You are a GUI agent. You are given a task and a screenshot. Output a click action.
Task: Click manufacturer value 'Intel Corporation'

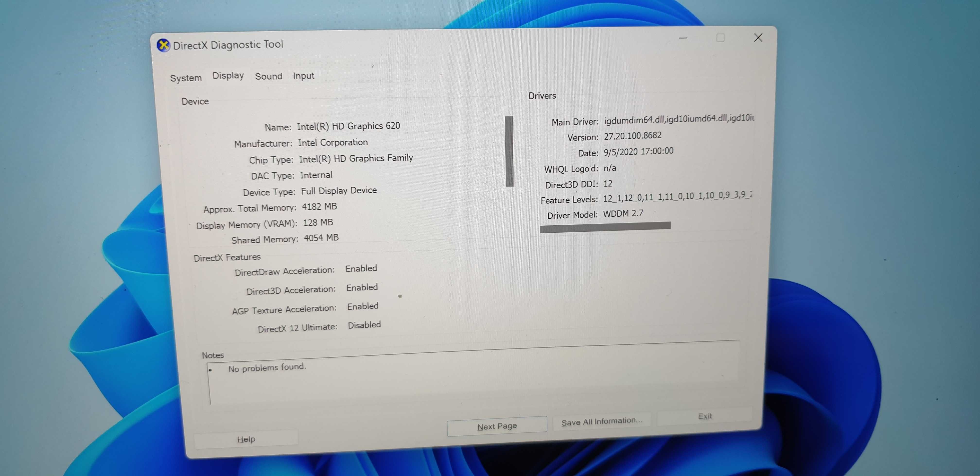click(332, 143)
